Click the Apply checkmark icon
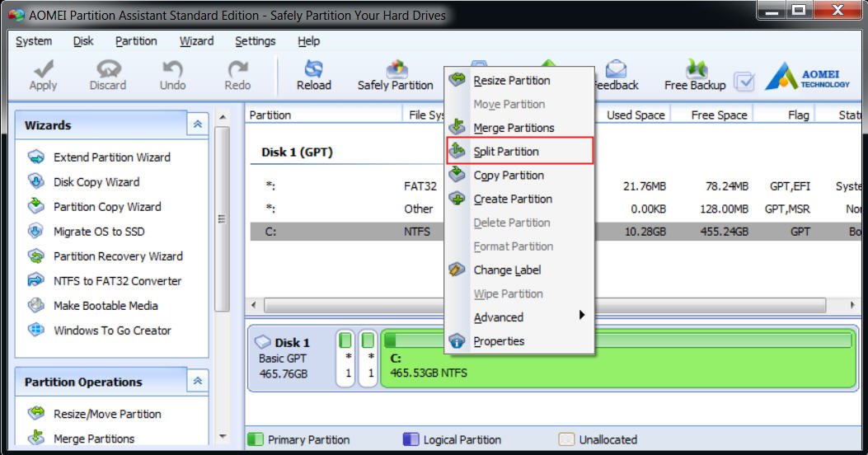The width and height of the screenshot is (868, 455). pyautogui.click(x=43, y=68)
